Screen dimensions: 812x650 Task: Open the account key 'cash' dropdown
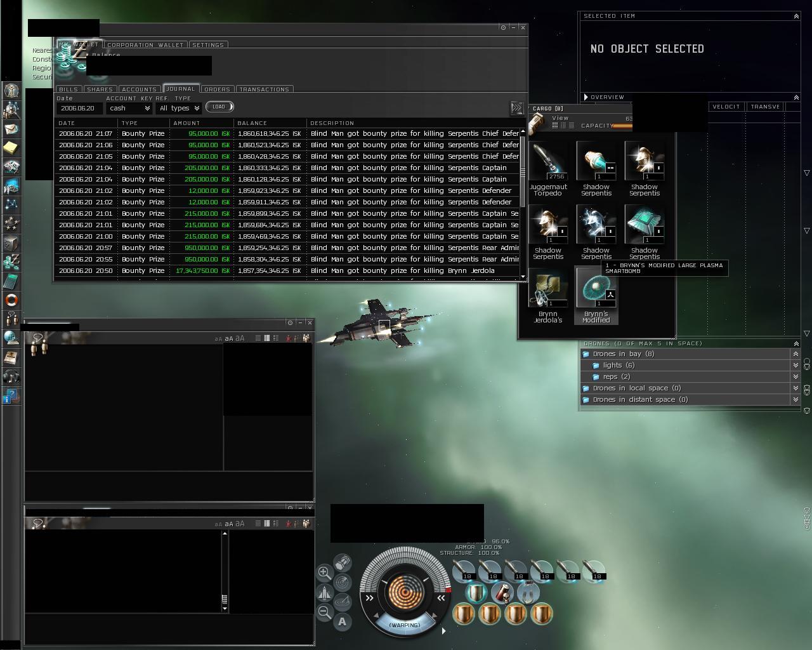(129, 109)
